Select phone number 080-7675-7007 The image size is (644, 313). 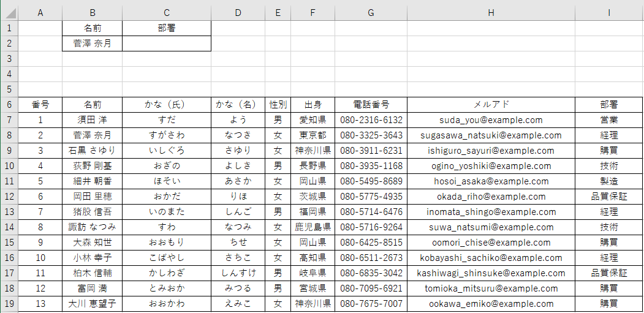371,304
